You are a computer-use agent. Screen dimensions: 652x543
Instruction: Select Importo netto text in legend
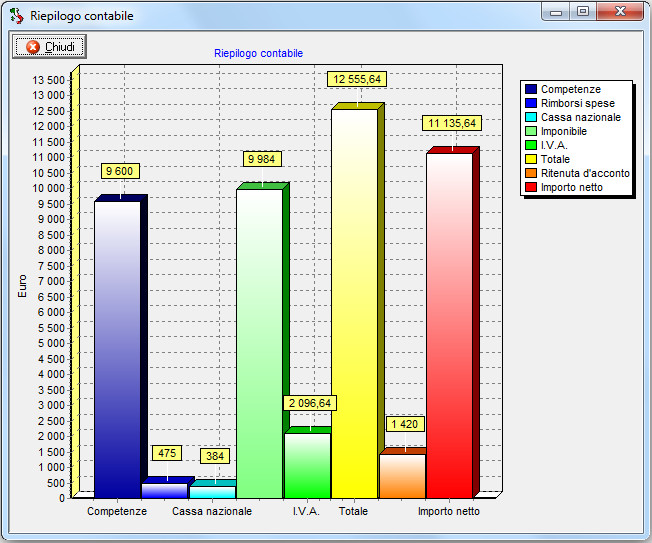coord(571,187)
